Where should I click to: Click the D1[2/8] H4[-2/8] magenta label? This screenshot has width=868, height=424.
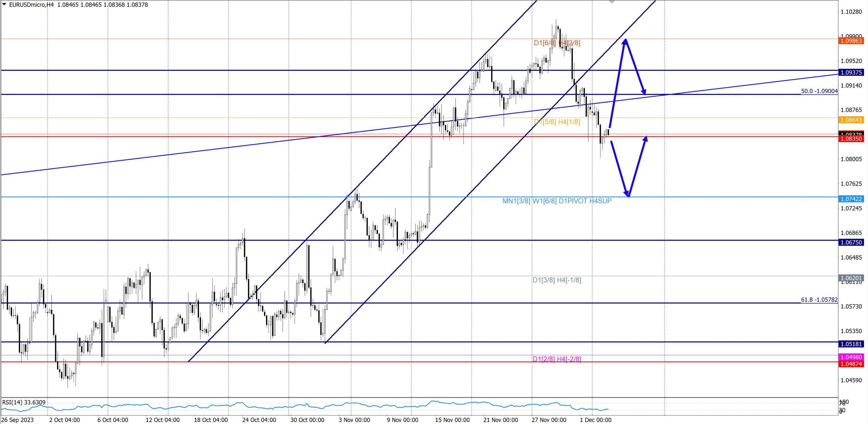[557, 359]
